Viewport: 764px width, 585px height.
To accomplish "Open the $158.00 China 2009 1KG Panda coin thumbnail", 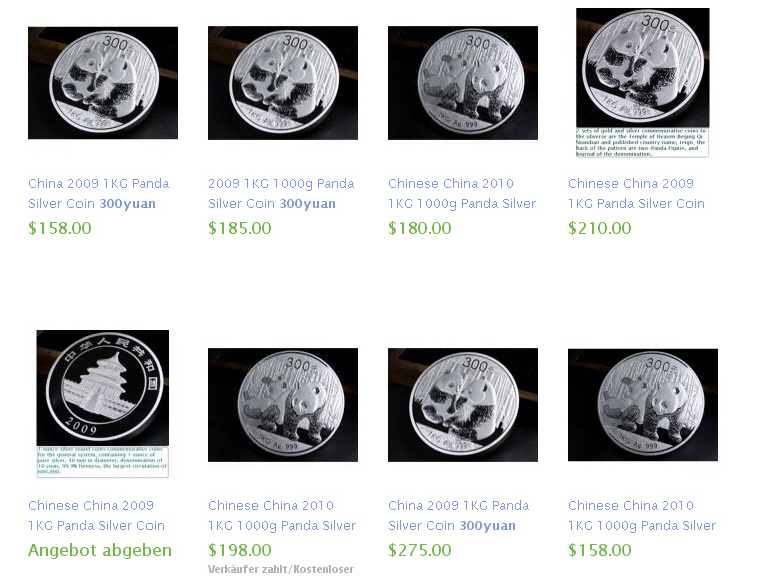I will pos(103,83).
